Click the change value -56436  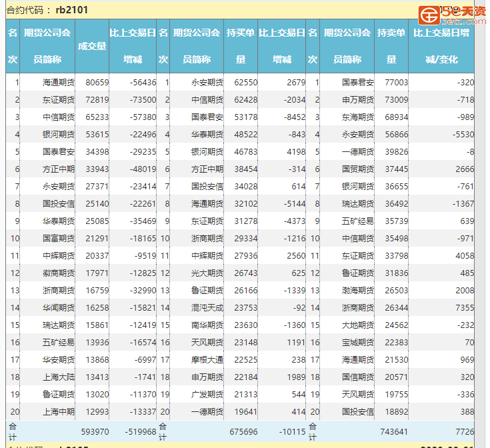tap(143, 83)
